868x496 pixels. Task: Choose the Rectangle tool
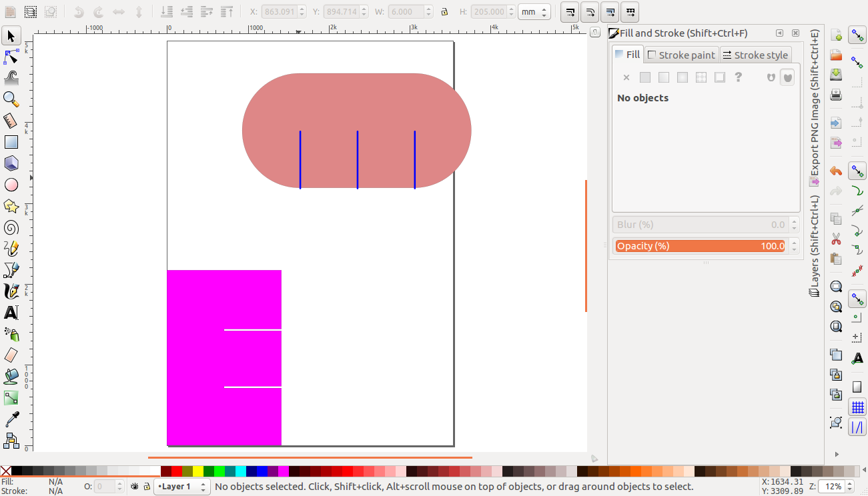tap(11, 142)
